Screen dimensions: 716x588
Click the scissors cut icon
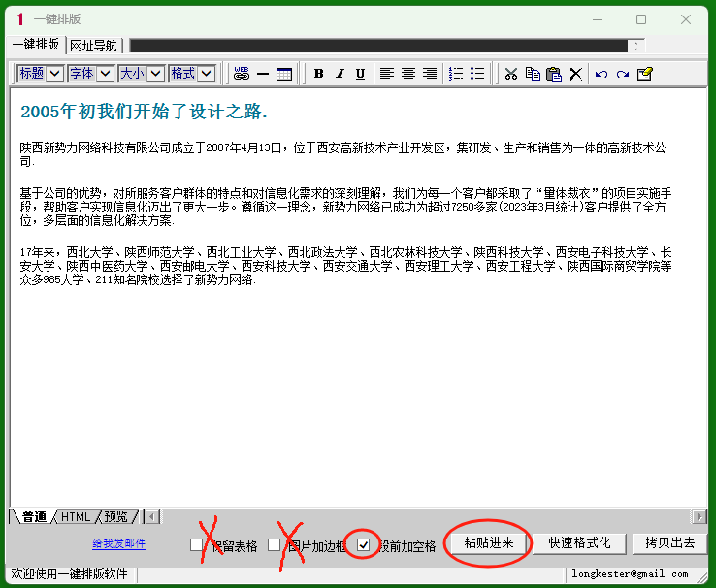(x=511, y=74)
